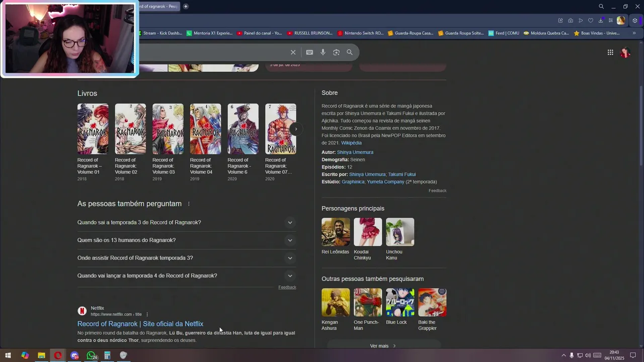
Task: Click Feedback under the Sobre panel
Action: tap(437, 191)
